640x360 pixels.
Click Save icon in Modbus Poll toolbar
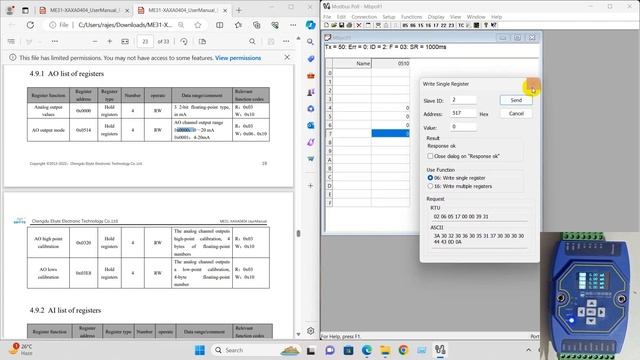(x=342, y=25)
